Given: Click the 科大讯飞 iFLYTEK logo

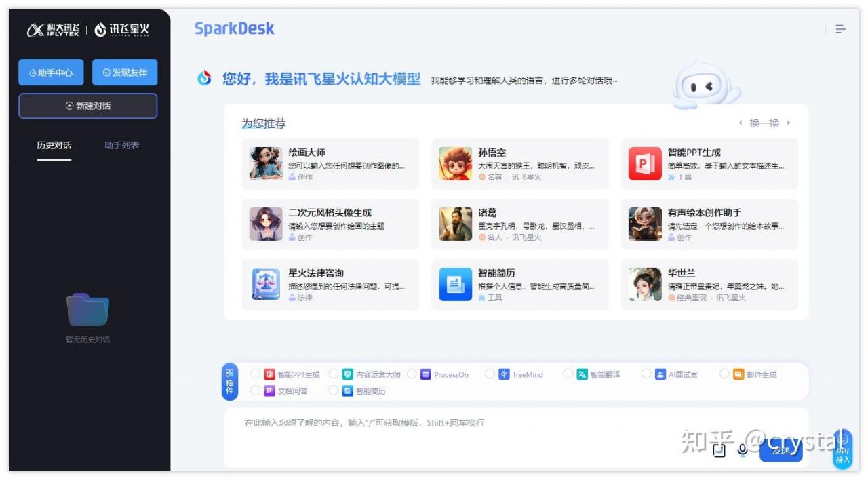Looking at the screenshot, I should point(54,30).
